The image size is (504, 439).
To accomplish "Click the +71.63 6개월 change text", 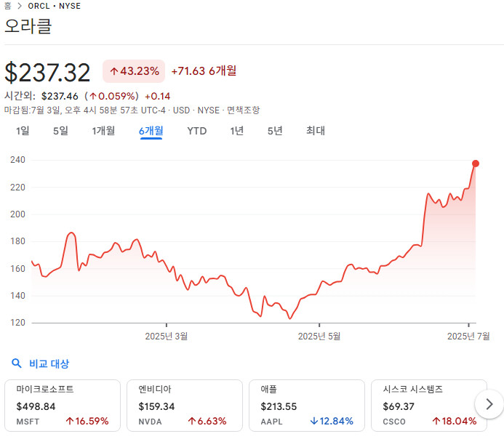I will pyautogui.click(x=204, y=71).
